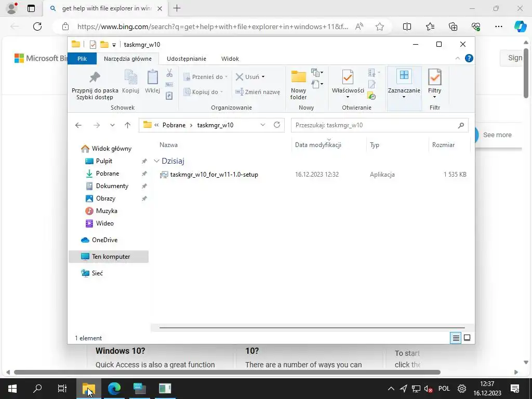Expand Właściwości dropdown arrow
Image resolution: width=532 pixels, height=399 pixels.
click(x=348, y=97)
